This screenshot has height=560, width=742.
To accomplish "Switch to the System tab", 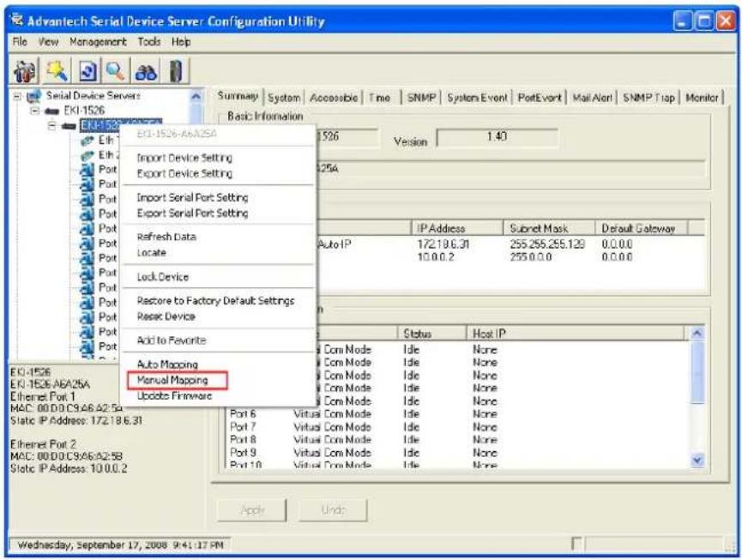I will pyautogui.click(x=284, y=98).
